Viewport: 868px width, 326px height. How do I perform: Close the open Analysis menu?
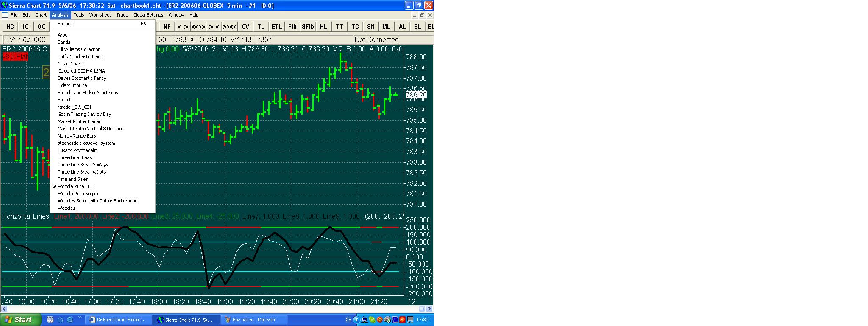[x=60, y=15]
